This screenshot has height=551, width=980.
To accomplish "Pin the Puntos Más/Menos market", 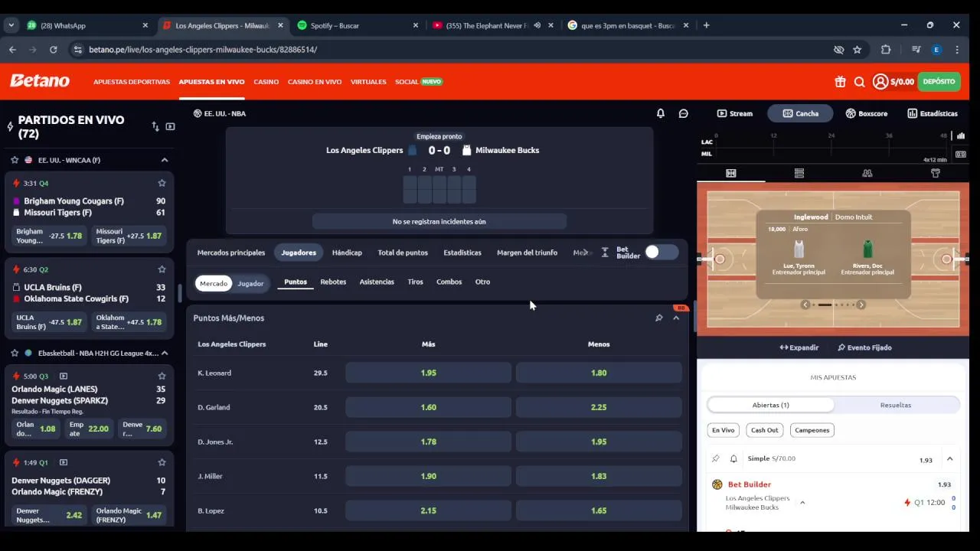I will (x=658, y=318).
